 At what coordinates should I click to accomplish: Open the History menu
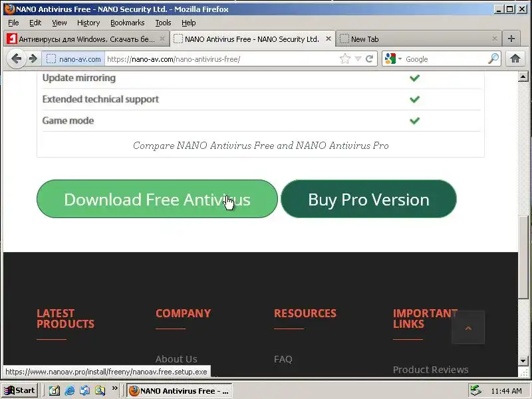(x=88, y=23)
